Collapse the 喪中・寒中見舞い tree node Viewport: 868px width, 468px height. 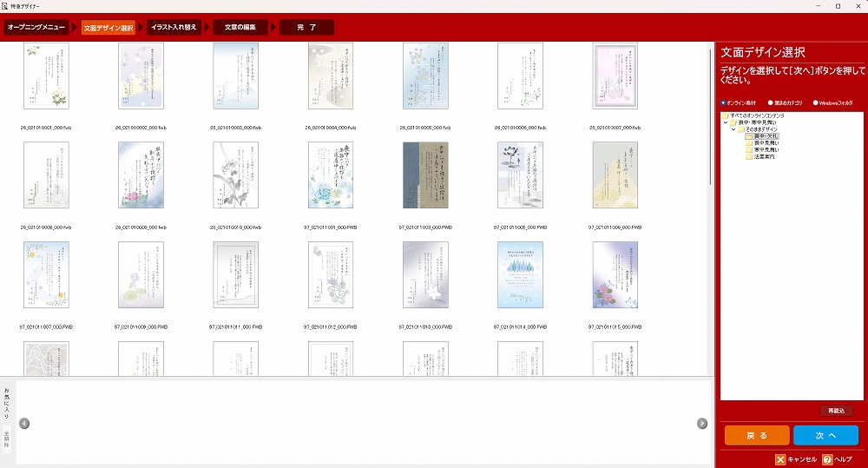coord(726,122)
